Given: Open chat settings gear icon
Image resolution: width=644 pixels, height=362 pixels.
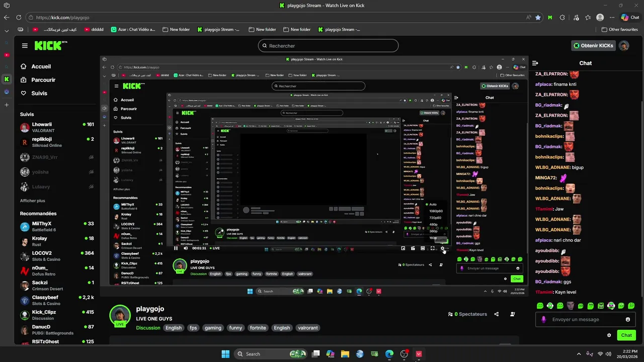Looking at the screenshot, I should [x=609, y=335].
